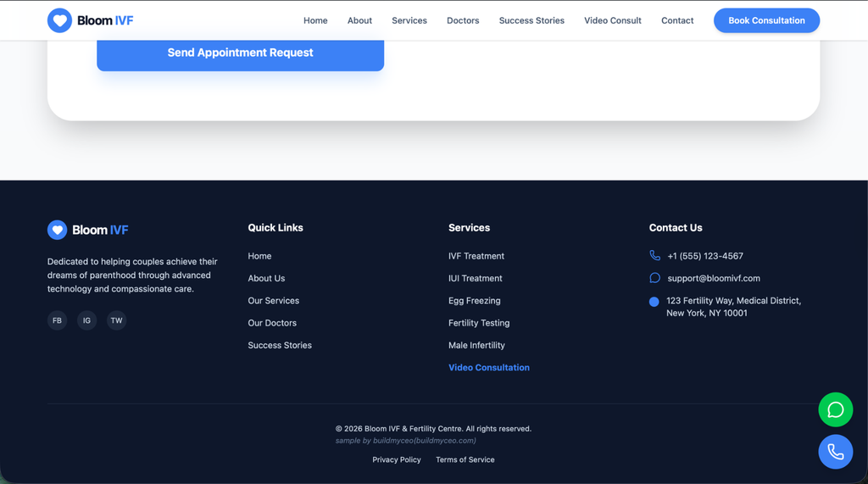
Task: Follow the About Us footer link
Action: (266, 278)
